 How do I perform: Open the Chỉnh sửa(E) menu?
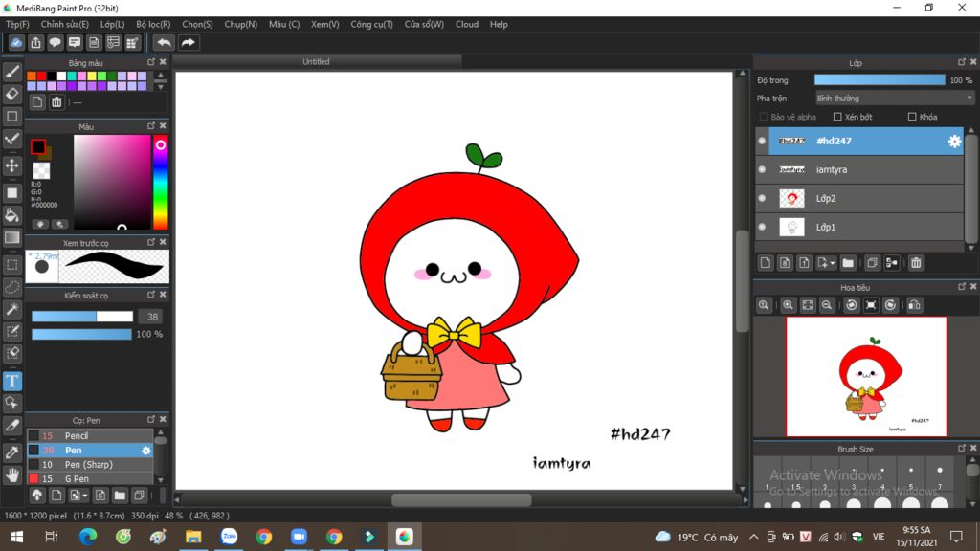coord(65,24)
